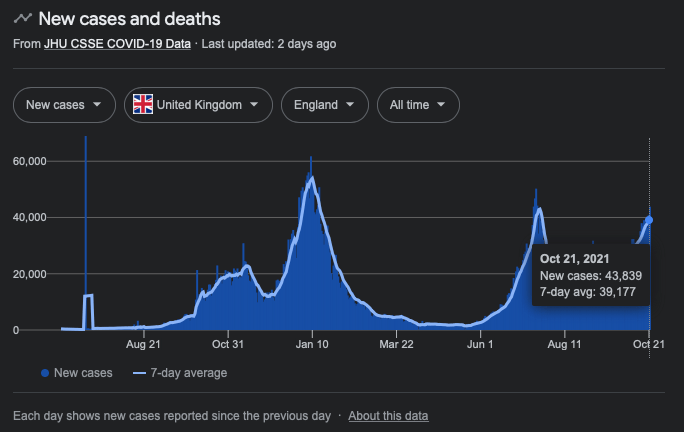
Task: Click the Oct 31 x-axis label
Action: point(228,345)
